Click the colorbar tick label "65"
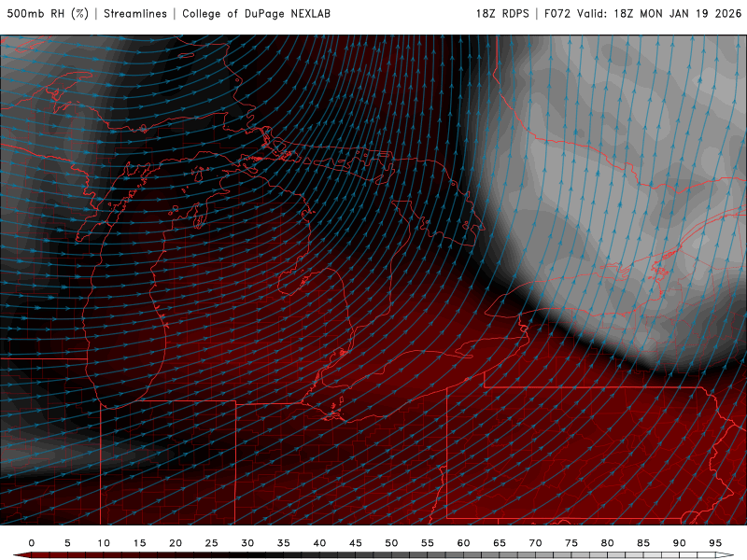747x560 pixels. coord(500,543)
